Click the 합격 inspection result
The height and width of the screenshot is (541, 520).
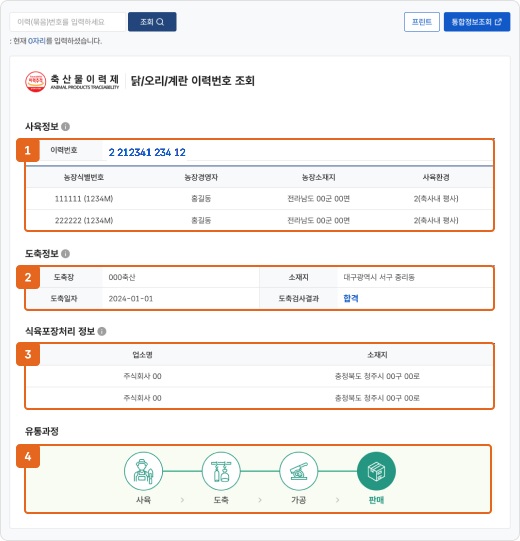(351, 298)
